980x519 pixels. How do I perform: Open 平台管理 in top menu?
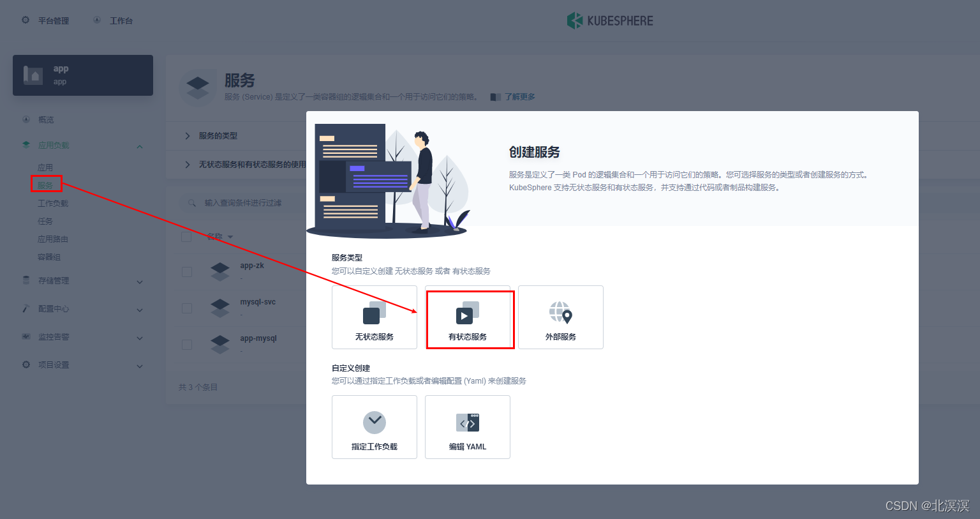point(54,21)
